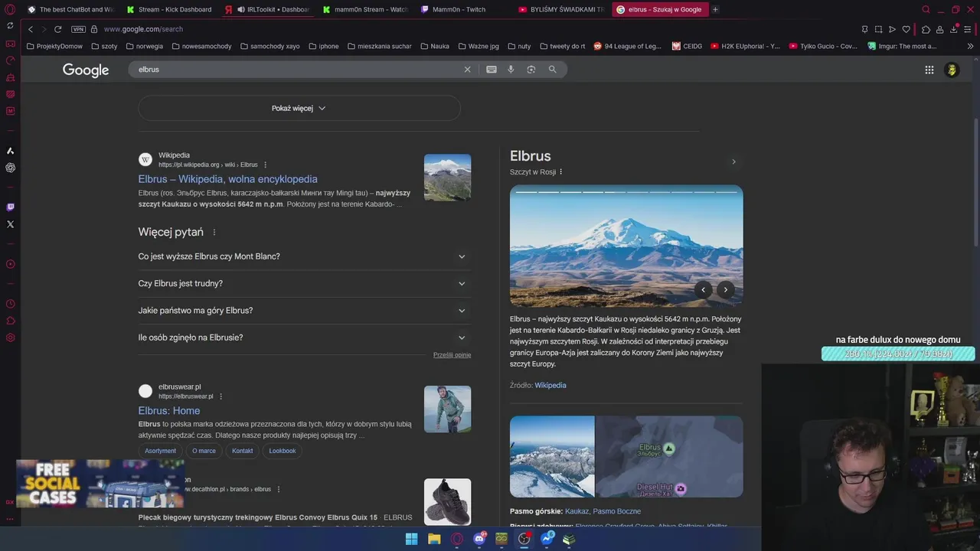Expand the question 'Czy Elbrus jest trudny?'
The image size is (980, 551).
304,283
